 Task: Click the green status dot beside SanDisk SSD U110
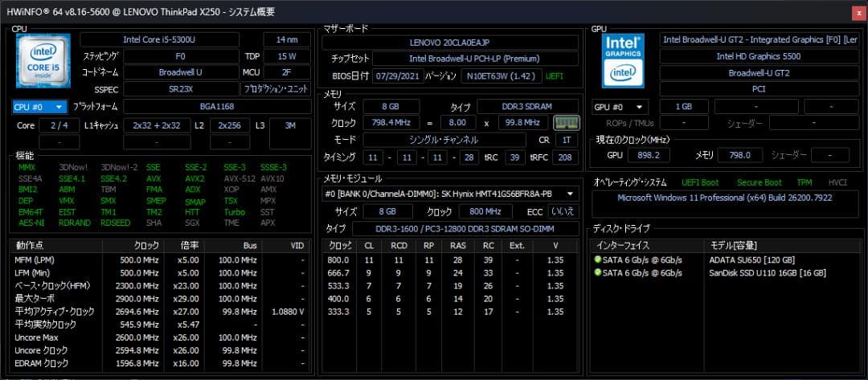597,272
